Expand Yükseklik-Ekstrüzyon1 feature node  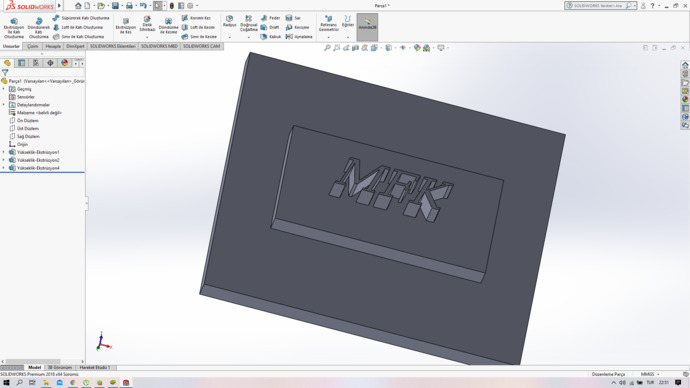click(x=4, y=152)
